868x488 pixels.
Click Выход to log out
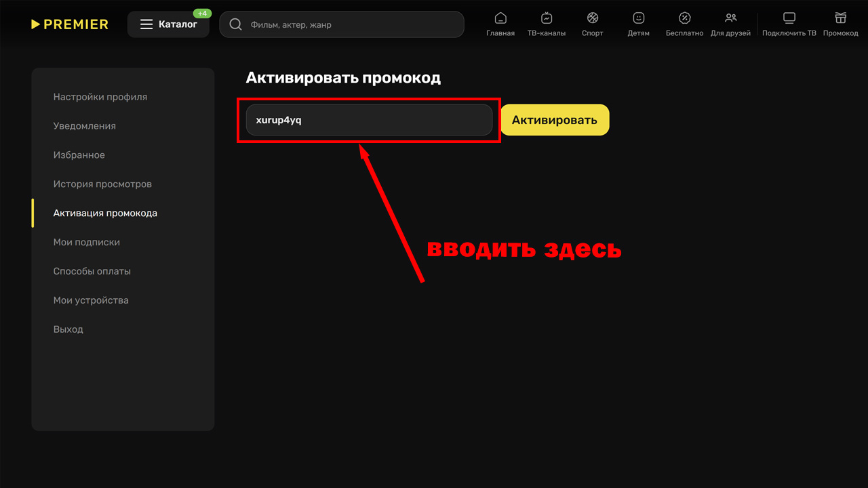click(x=68, y=329)
